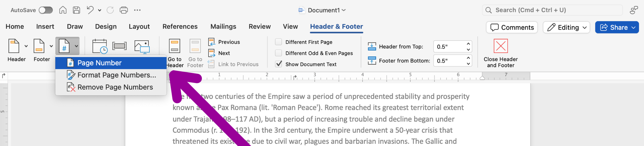Image resolution: width=644 pixels, height=146 pixels.
Task: Expand the Header dropdown arrow
Action: click(26, 46)
